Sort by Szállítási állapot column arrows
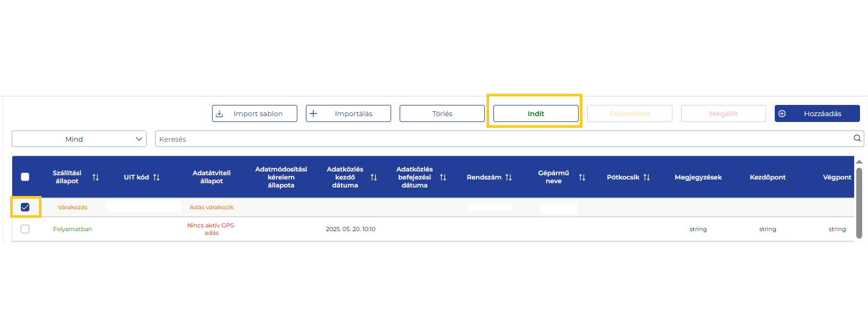Image resolution: width=868 pixels, height=335 pixels. (x=95, y=177)
